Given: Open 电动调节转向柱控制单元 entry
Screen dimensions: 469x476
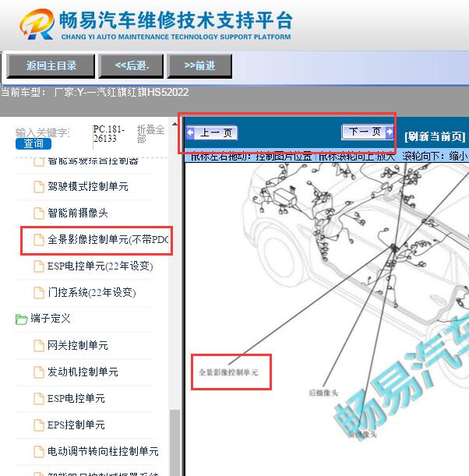Looking at the screenshot, I should tap(103, 451).
